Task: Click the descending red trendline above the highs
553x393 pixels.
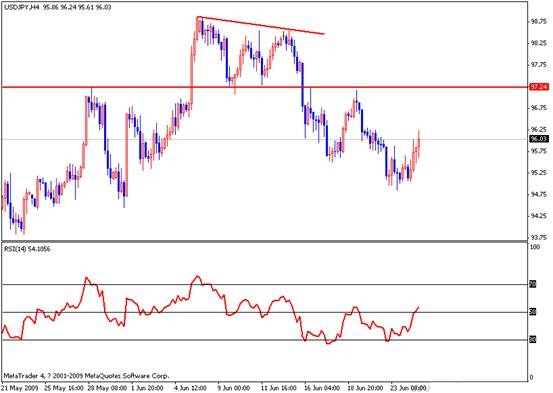Action: (x=260, y=25)
